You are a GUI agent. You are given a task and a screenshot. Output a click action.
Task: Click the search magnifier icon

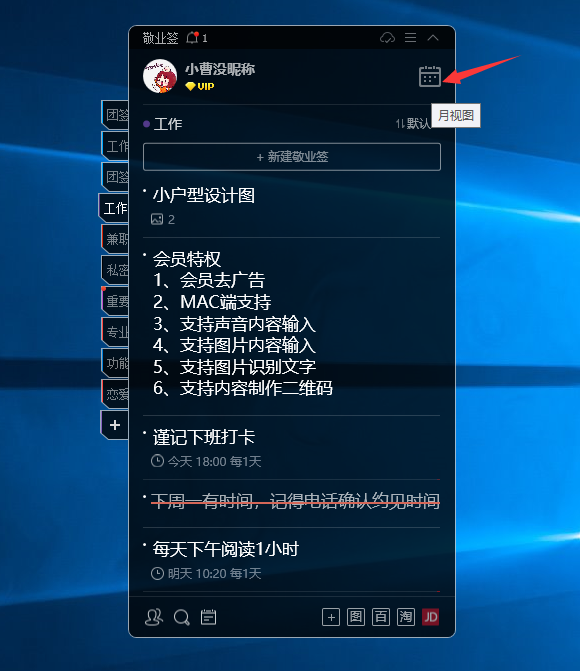point(181,617)
